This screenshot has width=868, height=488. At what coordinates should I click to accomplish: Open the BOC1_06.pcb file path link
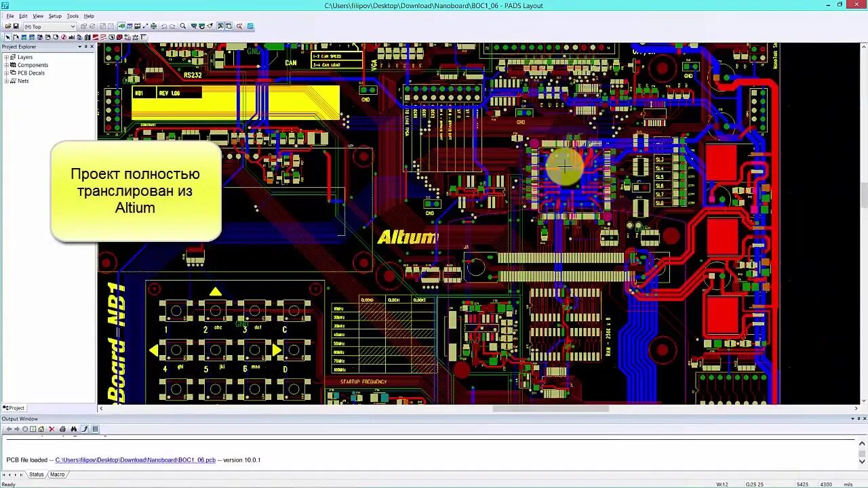point(136,460)
